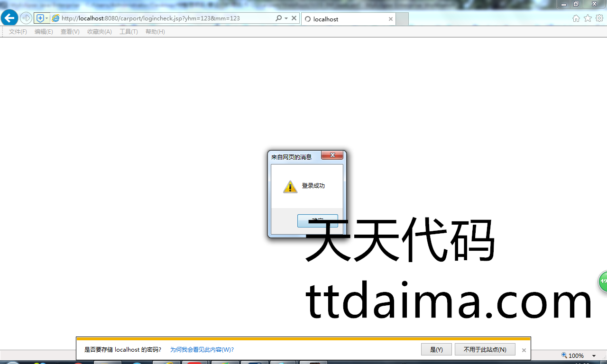Click the new tab button

(x=402, y=19)
